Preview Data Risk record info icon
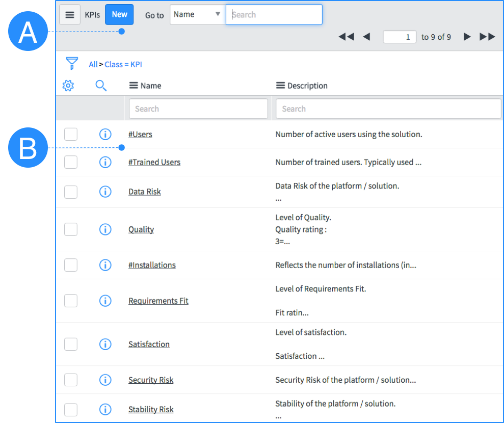The height and width of the screenshot is (423, 504). click(x=105, y=192)
